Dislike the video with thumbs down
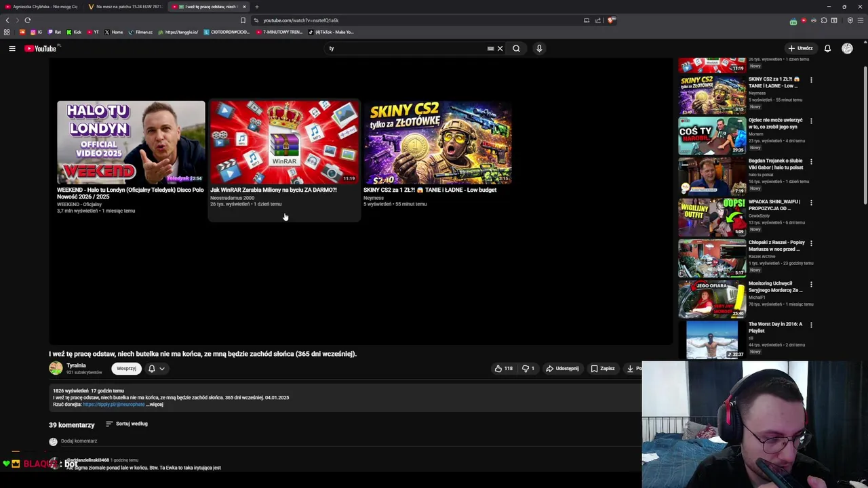The width and height of the screenshot is (868, 488). coord(528,369)
